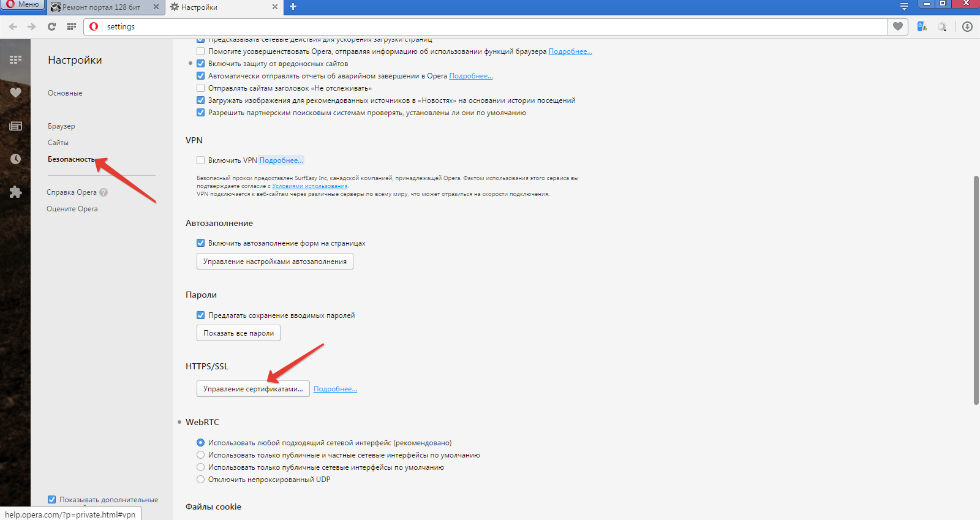Select public and private interfaces radio
Viewport: 980px width, 520px height.
[x=200, y=455]
